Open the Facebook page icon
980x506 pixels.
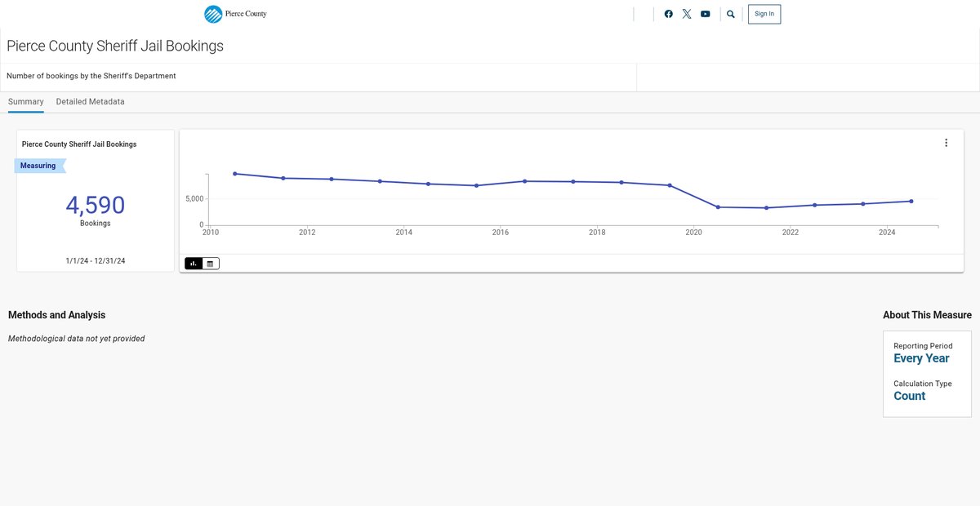[x=668, y=14]
